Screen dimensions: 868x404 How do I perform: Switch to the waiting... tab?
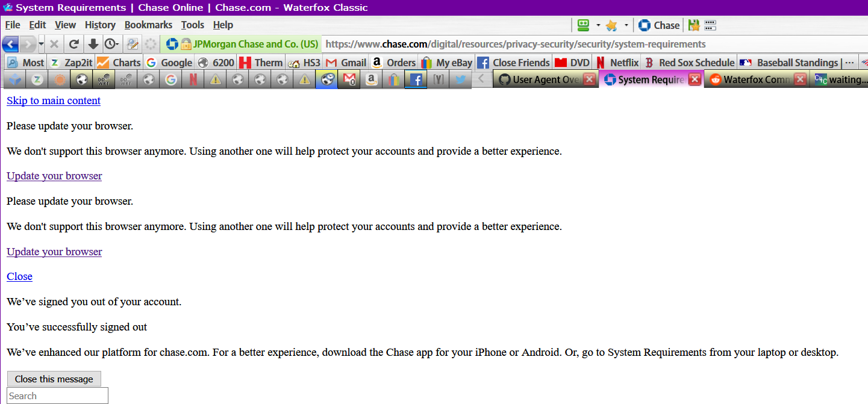pyautogui.click(x=840, y=79)
